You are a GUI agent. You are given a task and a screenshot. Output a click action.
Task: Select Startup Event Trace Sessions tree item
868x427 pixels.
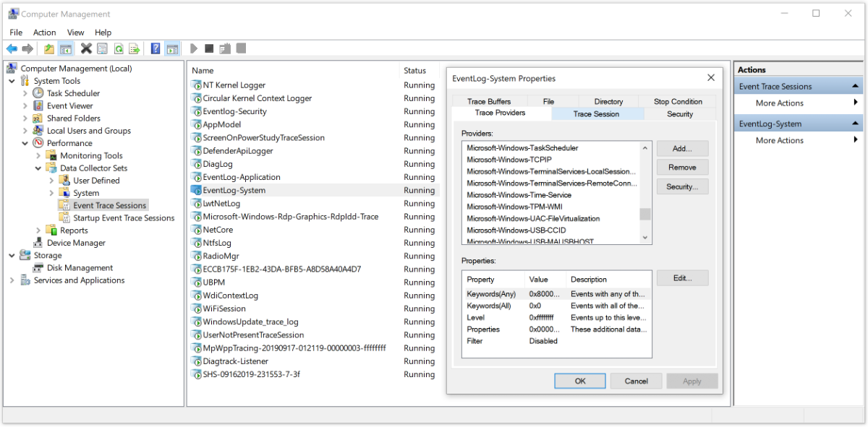point(124,218)
